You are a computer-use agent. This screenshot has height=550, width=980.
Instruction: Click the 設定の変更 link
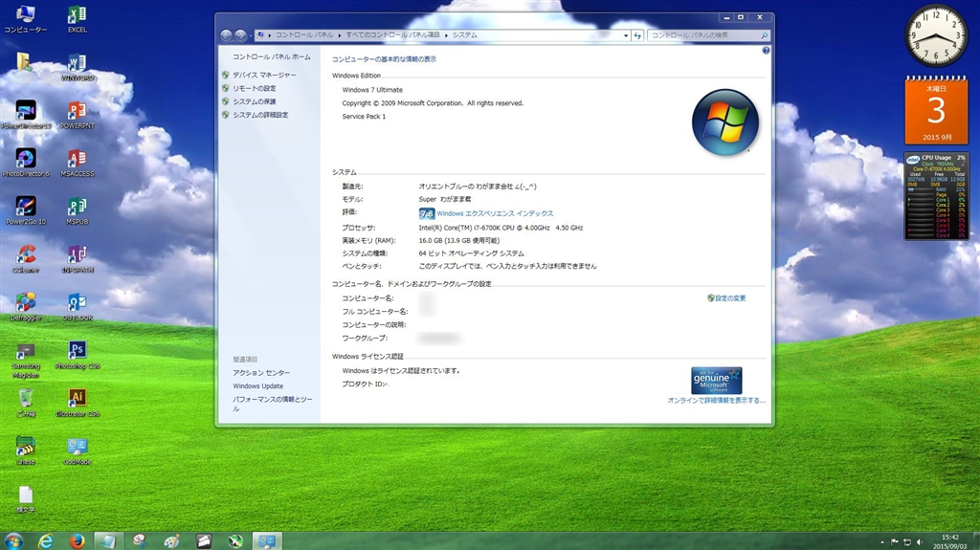[x=730, y=298]
